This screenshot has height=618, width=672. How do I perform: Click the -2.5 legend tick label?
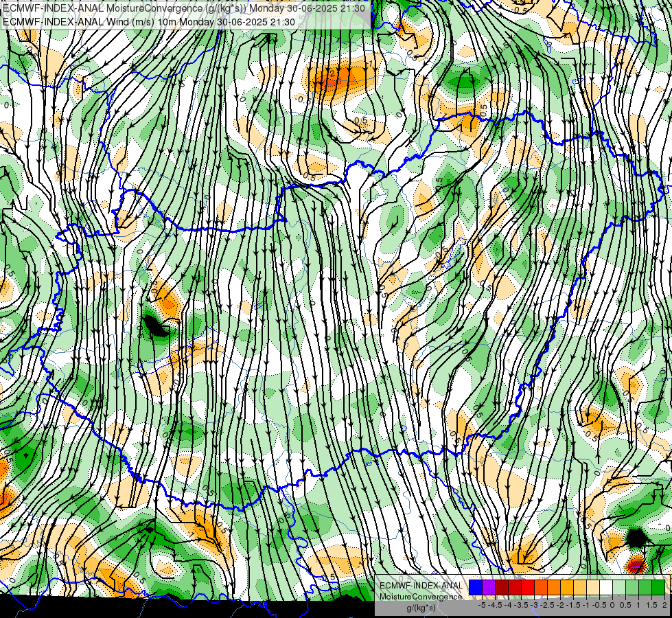(x=547, y=605)
